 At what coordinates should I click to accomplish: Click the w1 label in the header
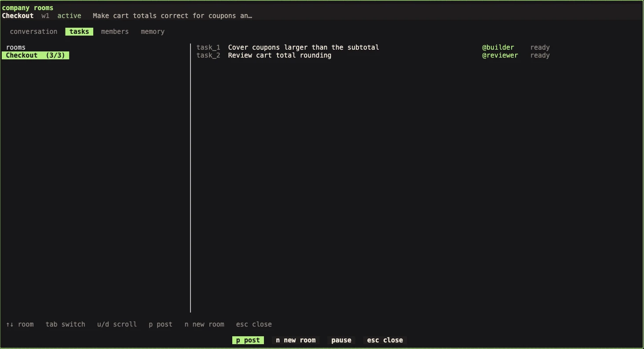46,16
